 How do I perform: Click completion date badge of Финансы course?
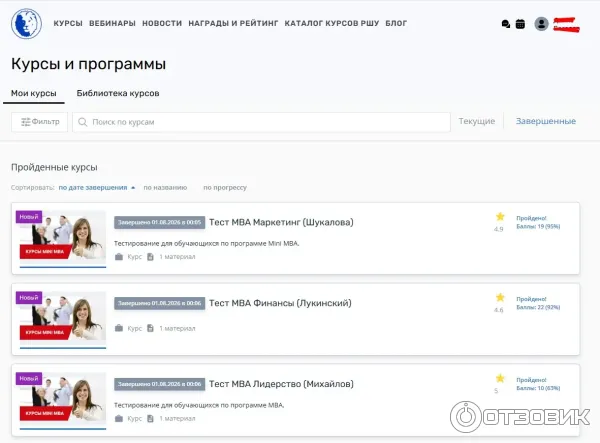159,303
